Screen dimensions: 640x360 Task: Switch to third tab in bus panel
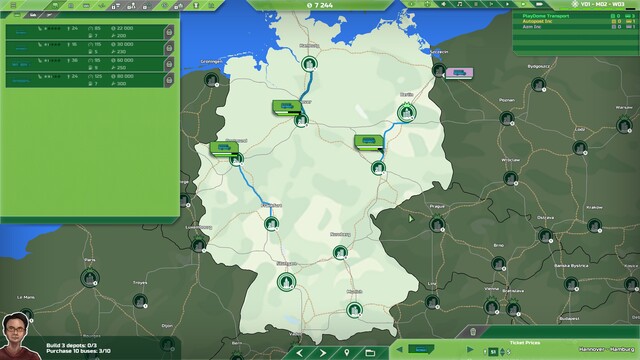(x=49, y=15)
